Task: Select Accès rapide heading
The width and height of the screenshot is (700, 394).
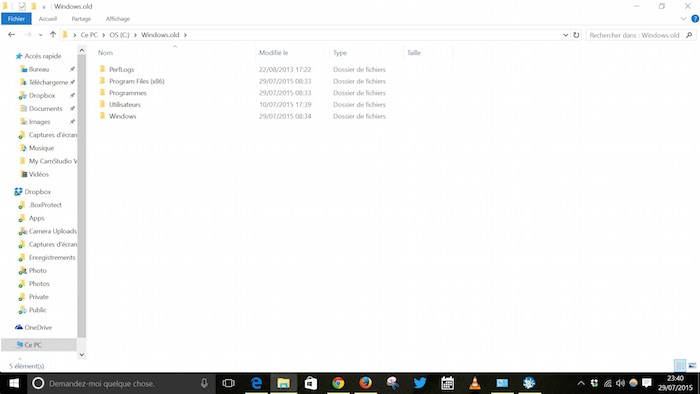Action: tap(42, 56)
